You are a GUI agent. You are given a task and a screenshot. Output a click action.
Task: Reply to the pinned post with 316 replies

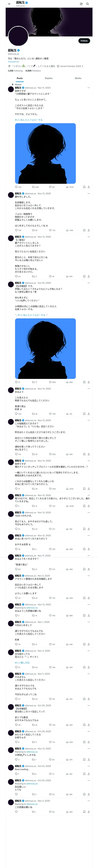[x=16, y=187]
